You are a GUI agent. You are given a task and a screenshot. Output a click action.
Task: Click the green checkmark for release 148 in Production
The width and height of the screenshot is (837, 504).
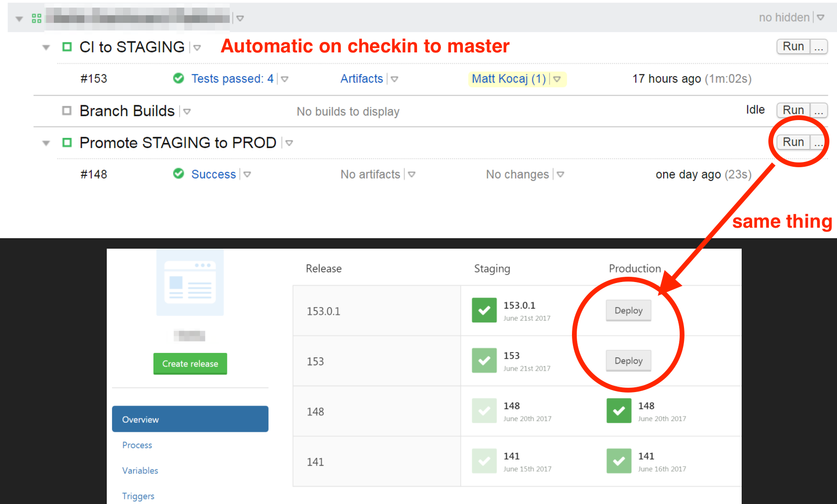(618, 411)
